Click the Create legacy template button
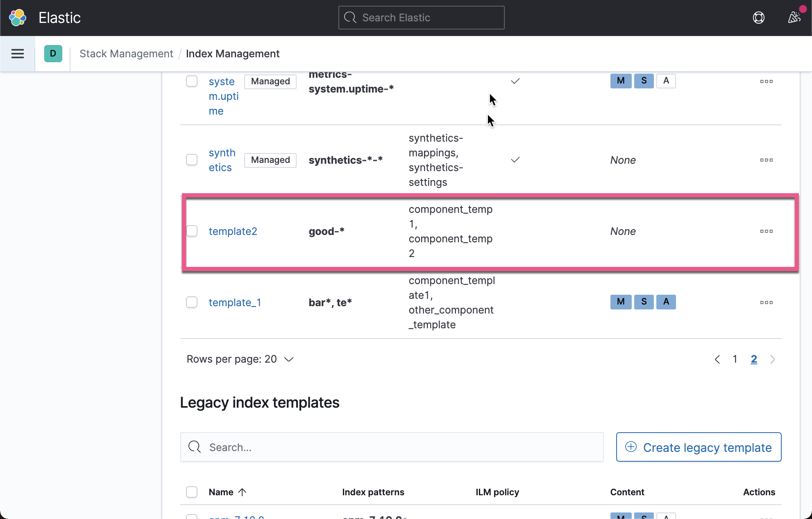This screenshot has width=812, height=519. pos(699,447)
